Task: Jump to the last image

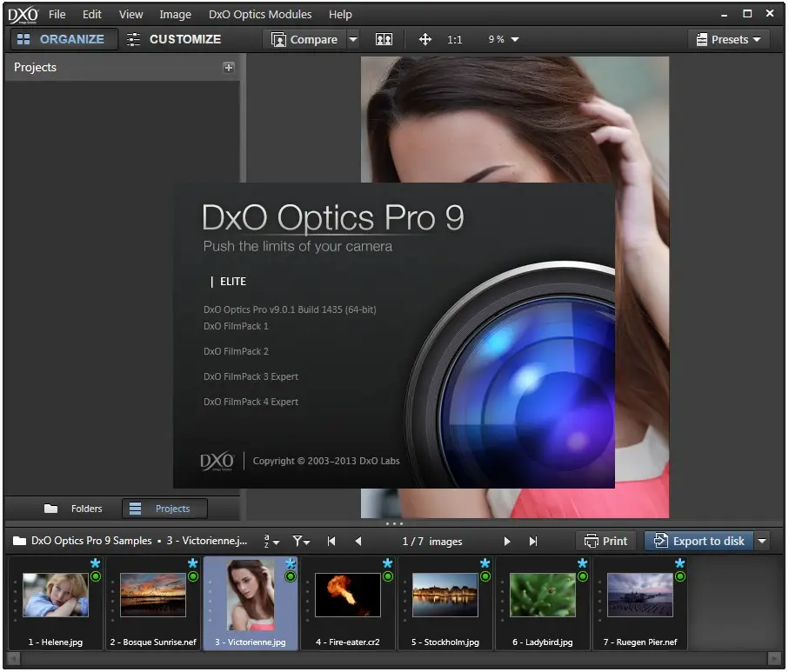Action: (533, 542)
